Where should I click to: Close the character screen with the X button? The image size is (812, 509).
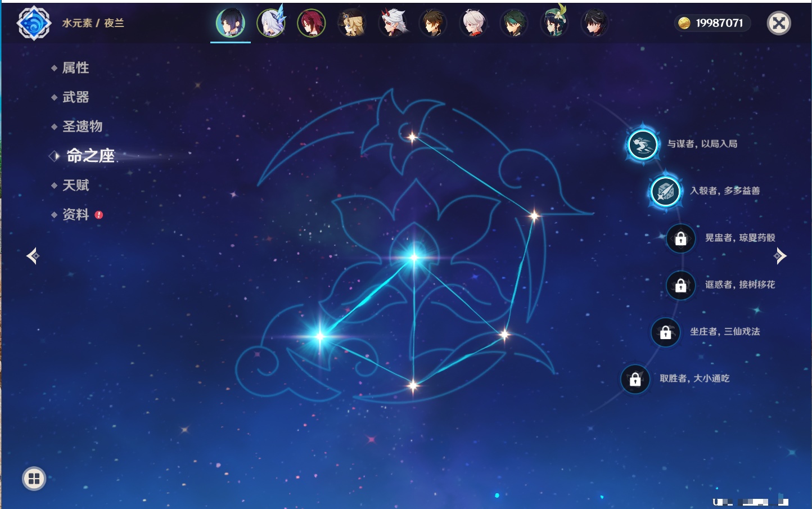coord(779,23)
